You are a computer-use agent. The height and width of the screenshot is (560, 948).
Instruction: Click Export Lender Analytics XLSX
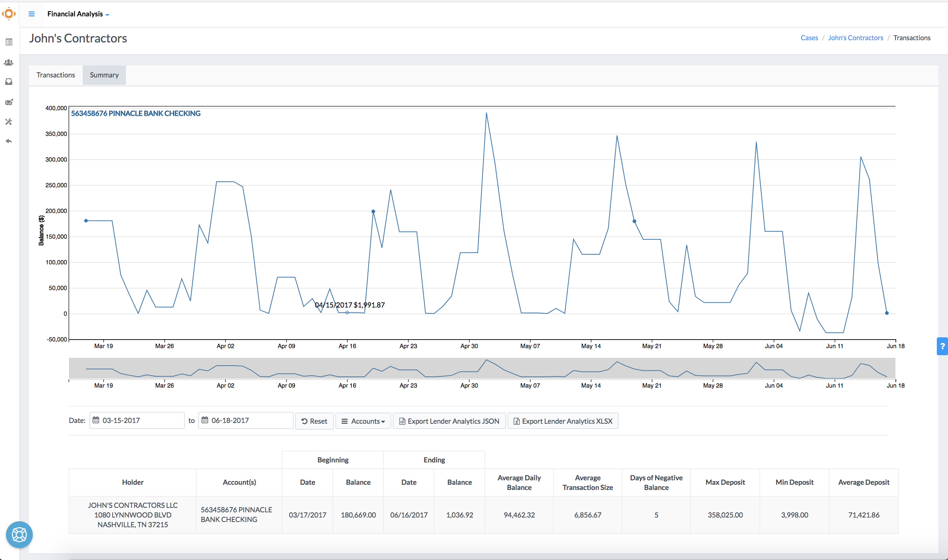click(x=563, y=421)
